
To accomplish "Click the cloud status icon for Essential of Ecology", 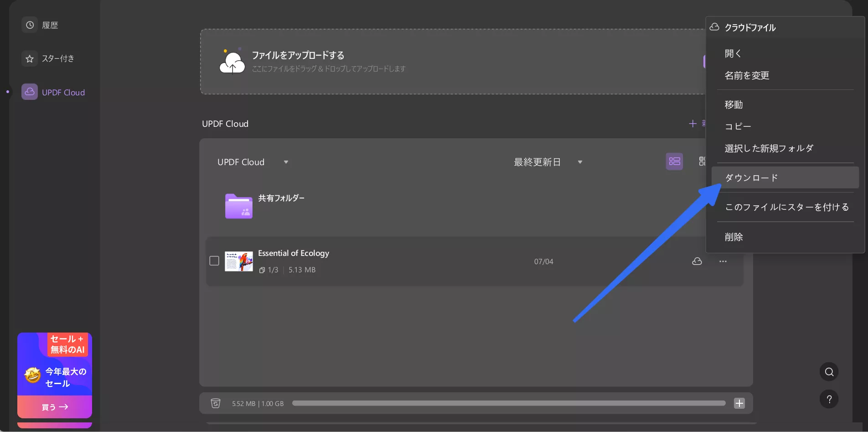I will click(697, 261).
